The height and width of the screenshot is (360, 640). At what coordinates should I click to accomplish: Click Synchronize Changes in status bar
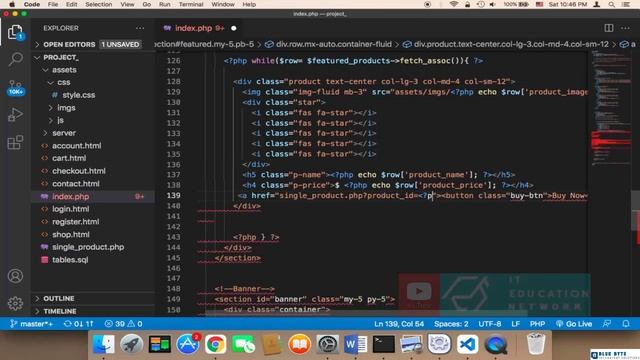(x=78, y=324)
